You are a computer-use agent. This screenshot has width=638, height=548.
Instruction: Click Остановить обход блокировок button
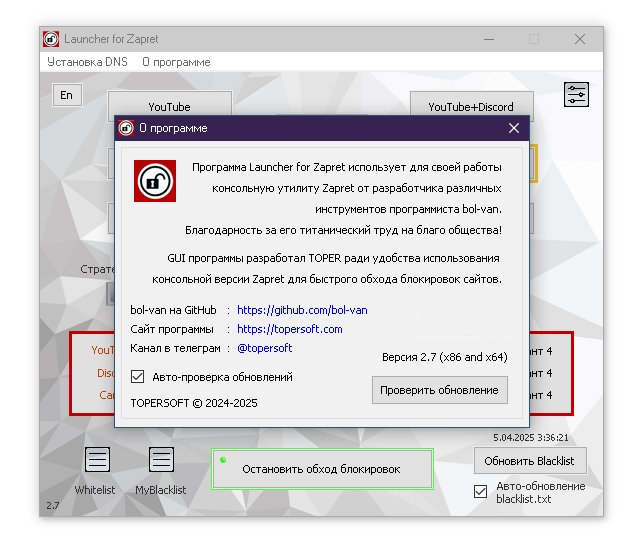point(322,469)
